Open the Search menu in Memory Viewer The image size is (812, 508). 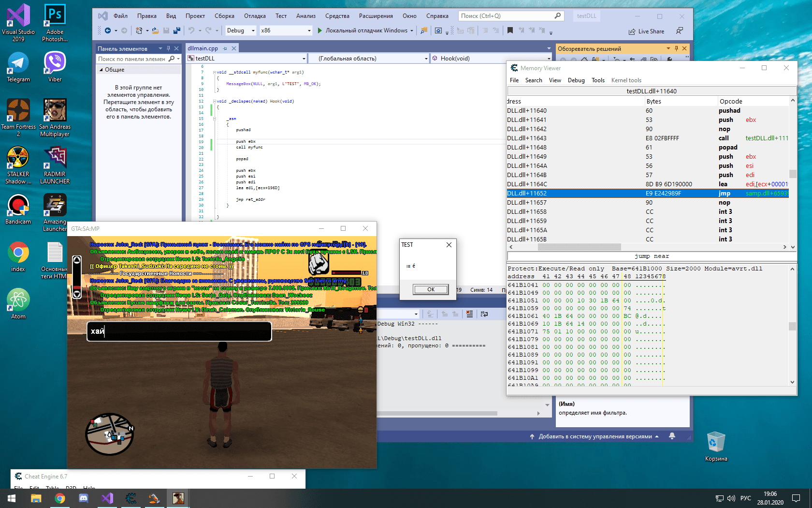click(x=534, y=80)
